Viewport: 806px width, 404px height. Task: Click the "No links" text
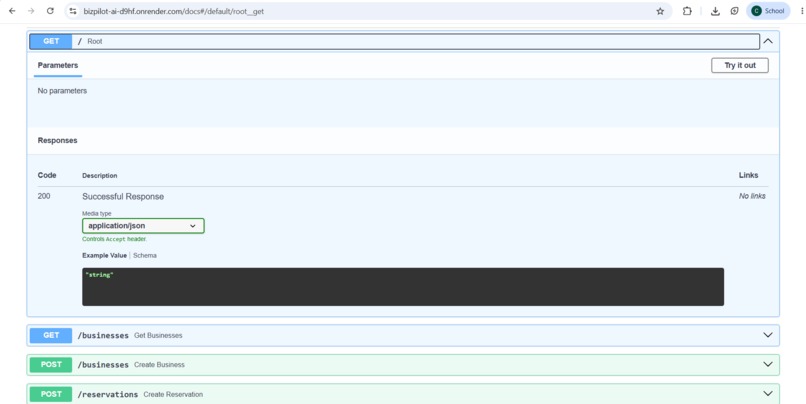752,196
